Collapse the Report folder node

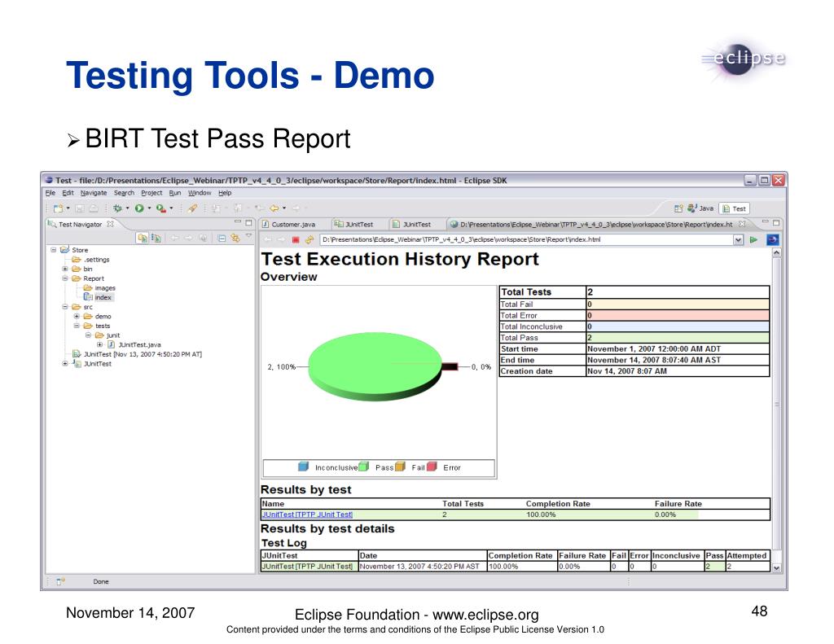65,278
